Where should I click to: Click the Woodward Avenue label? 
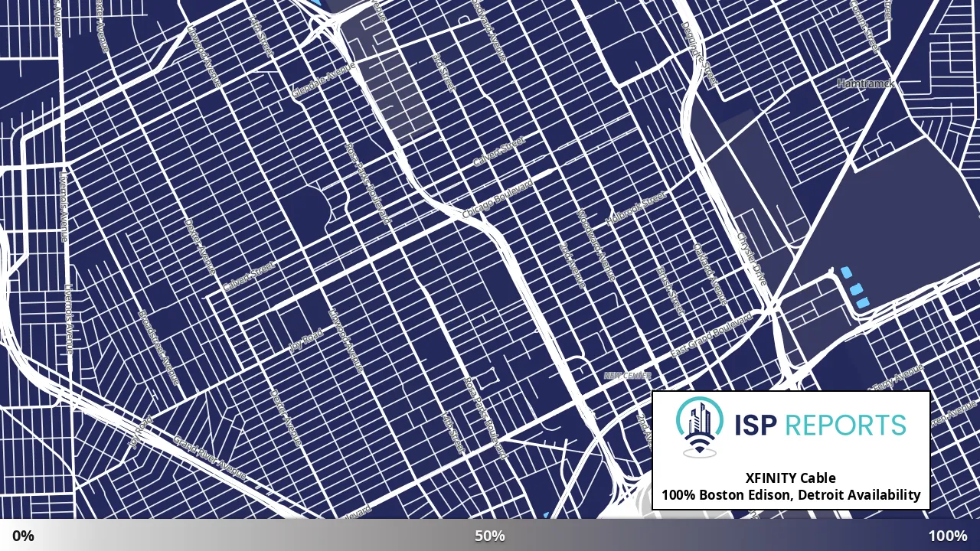[x=596, y=244]
